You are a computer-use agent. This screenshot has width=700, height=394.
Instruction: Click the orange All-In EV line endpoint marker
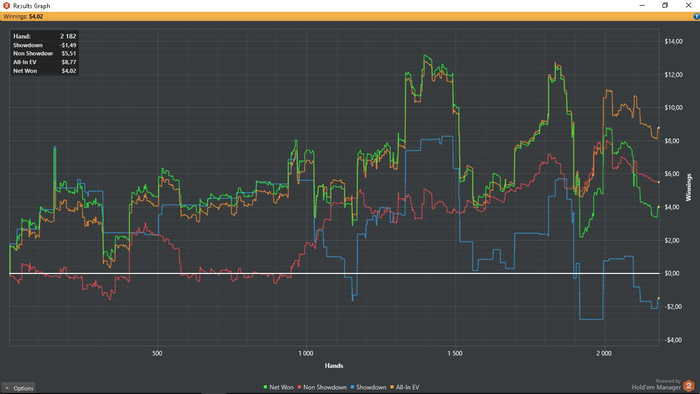pyautogui.click(x=658, y=128)
